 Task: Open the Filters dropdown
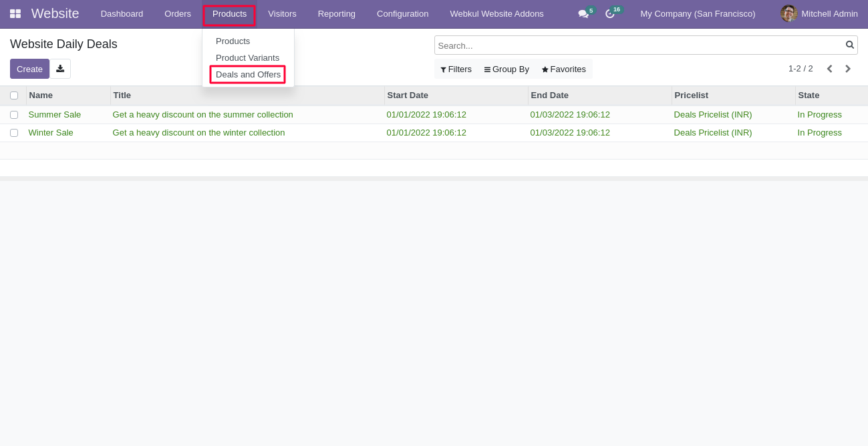pyautogui.click(x=456, y=69)
